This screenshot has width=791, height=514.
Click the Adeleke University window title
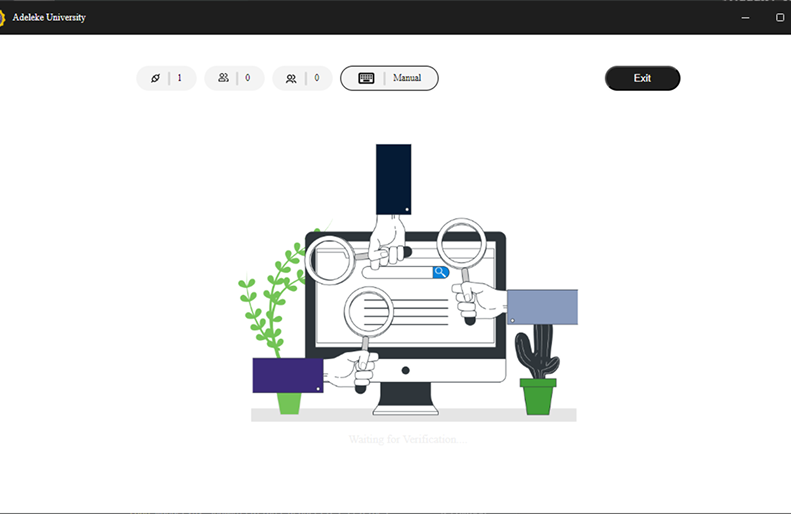tap(49, 17)
